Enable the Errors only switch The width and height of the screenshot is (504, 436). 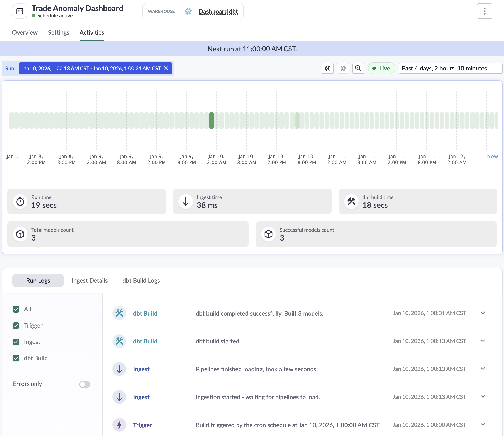[84, 384]
